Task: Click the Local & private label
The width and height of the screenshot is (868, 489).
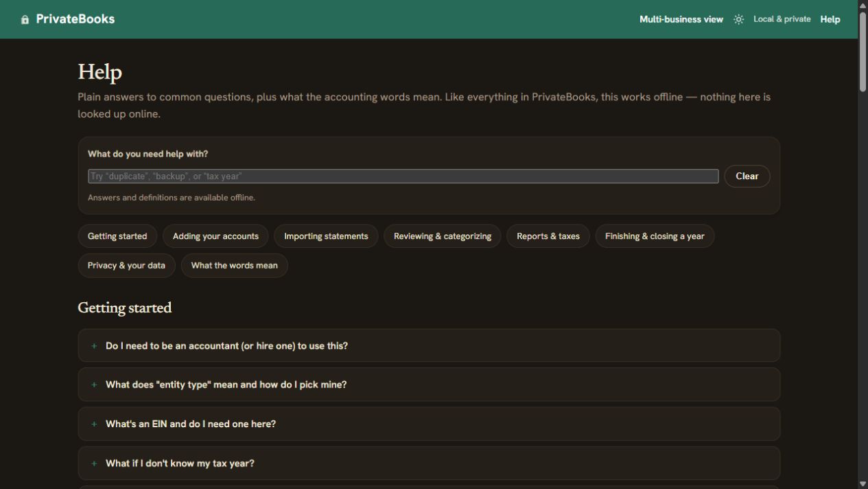Action: (782, 19)
